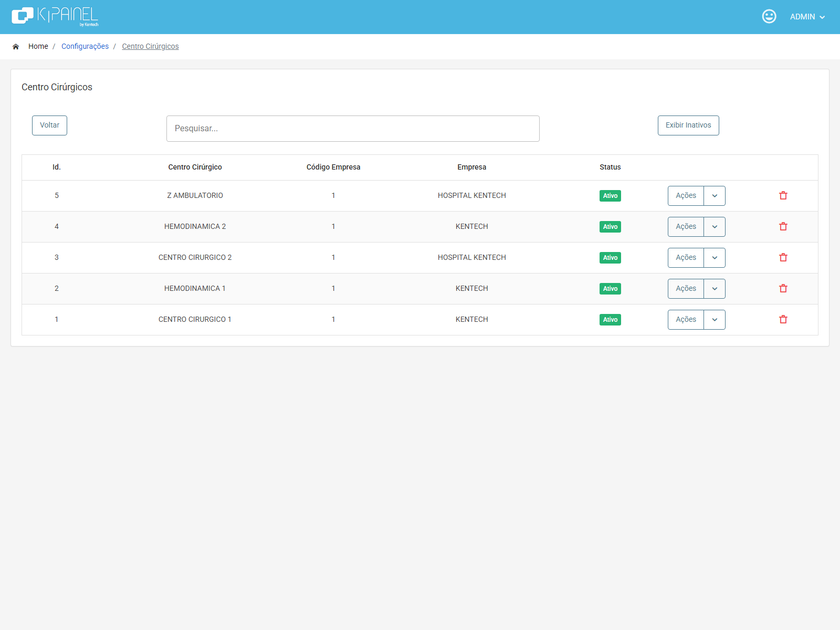Show inactive entries with Exibir Inativos

click(688, 125)
